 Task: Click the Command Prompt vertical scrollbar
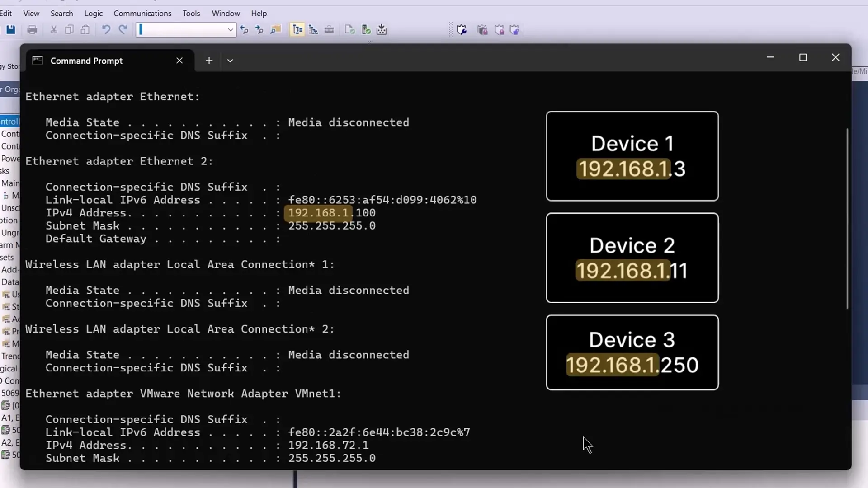[x=847, y=219]
